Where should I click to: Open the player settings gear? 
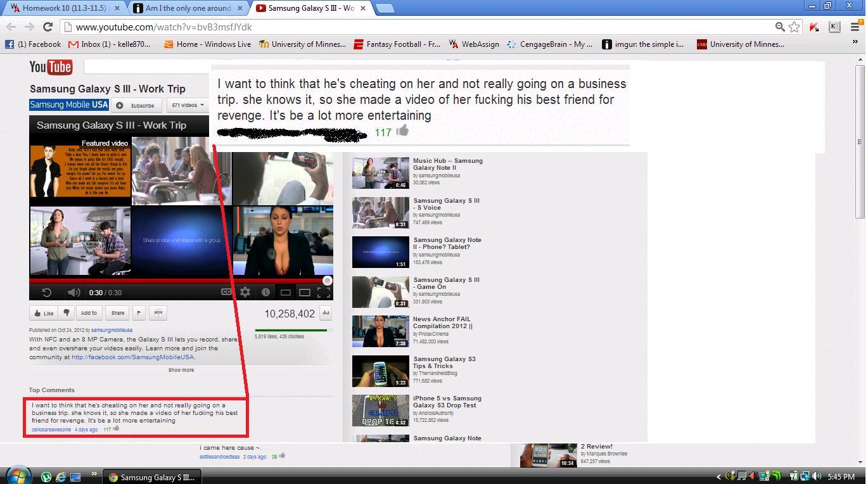click(245, 292)
